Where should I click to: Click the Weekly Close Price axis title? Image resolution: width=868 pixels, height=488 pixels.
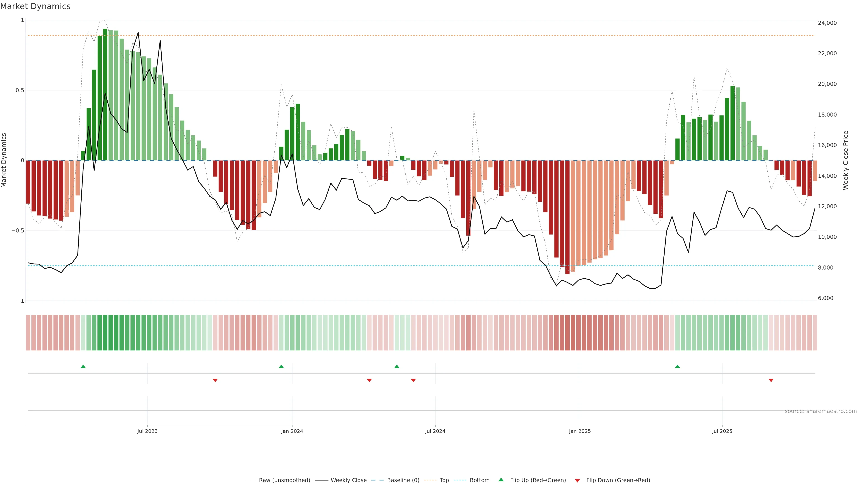coord(846,160)
